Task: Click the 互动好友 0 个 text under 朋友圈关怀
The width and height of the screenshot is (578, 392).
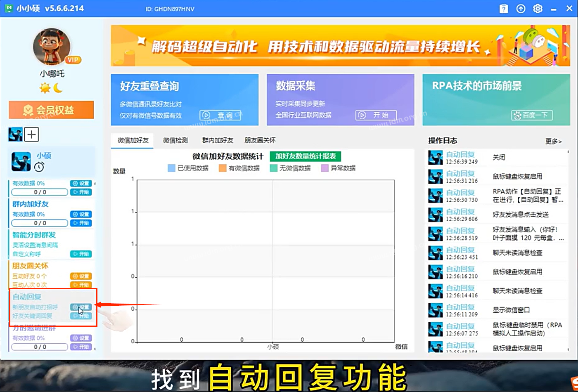Action: pyautogui.click(x=30, y=276)
